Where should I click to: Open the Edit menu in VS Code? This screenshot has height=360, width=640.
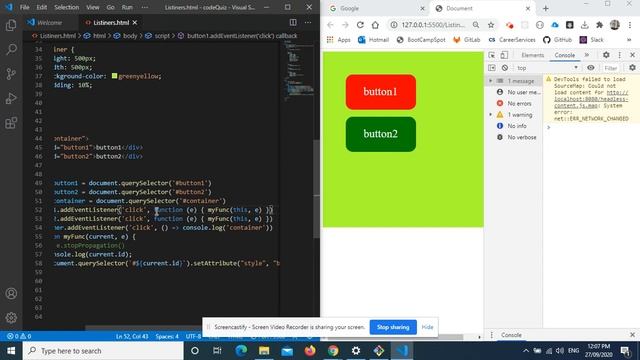[42, 7]
